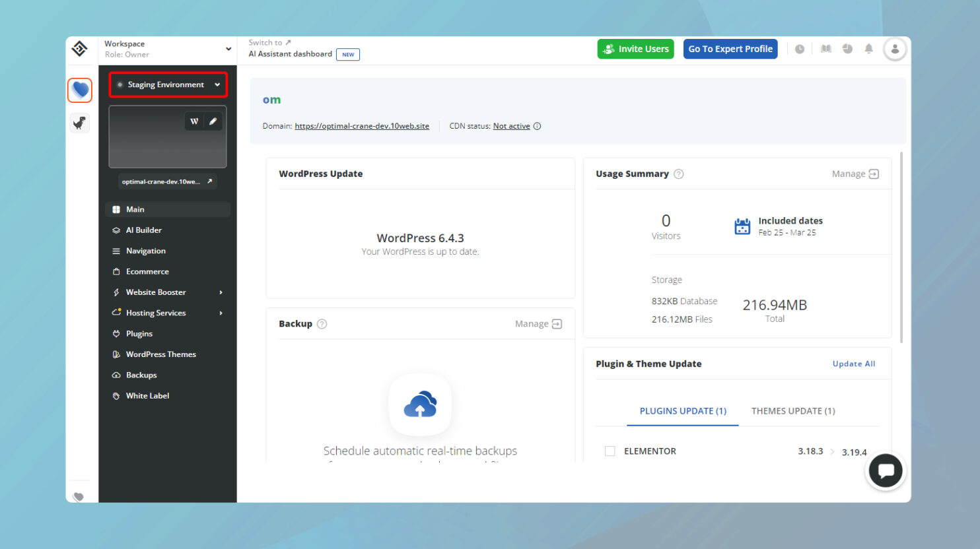The height and width of the screenshot is (549, 980).
Task: Click the user profile avatar icon
Action: click(895, 49)
